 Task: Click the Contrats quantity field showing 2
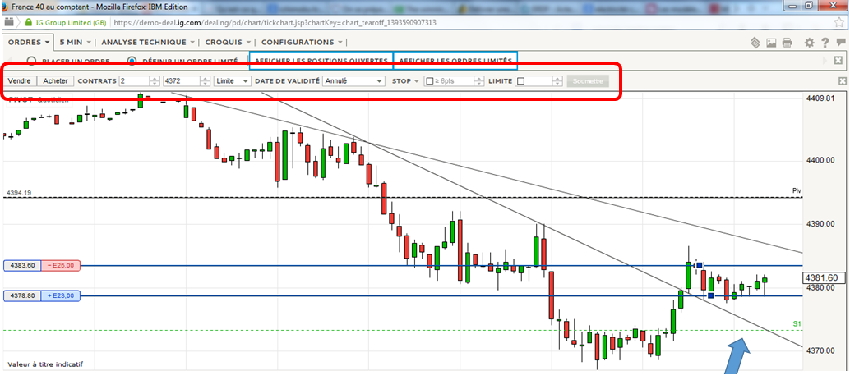[134, 81]
